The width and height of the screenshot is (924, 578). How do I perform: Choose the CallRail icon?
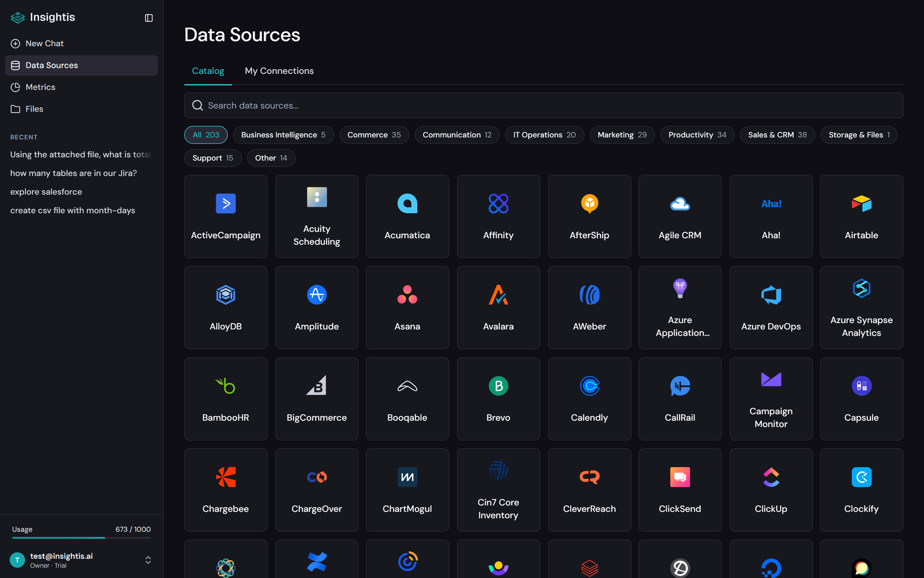[680, 386]
